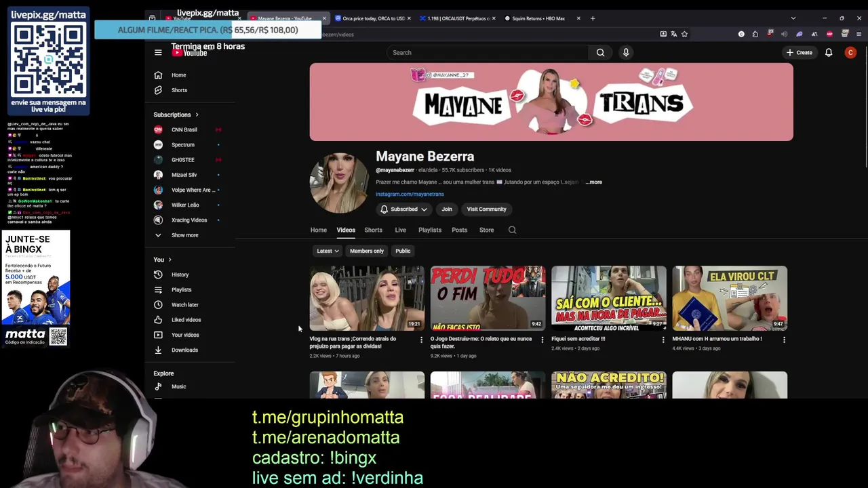Expand channel description with ...more

[593, 182]
